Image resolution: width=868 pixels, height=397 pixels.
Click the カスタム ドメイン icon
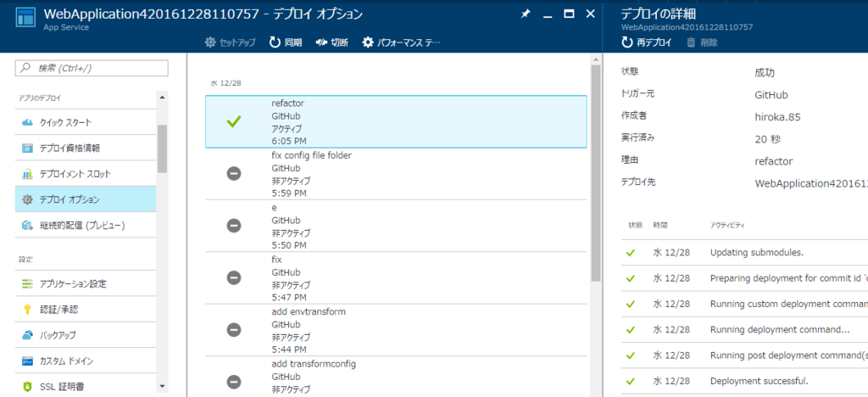pos(28,361)
